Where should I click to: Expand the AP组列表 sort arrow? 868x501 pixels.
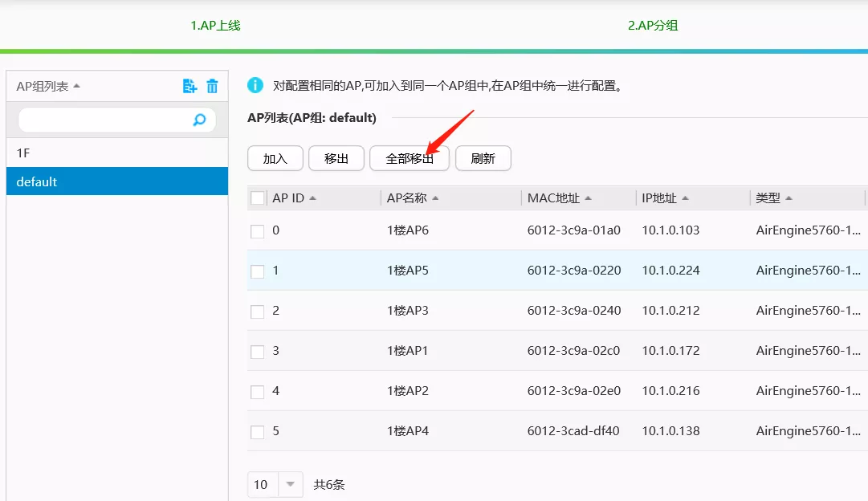(77, 86)
